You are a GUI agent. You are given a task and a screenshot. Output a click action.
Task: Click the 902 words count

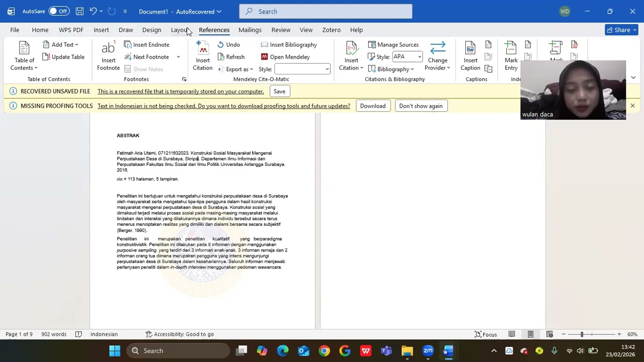54,334
